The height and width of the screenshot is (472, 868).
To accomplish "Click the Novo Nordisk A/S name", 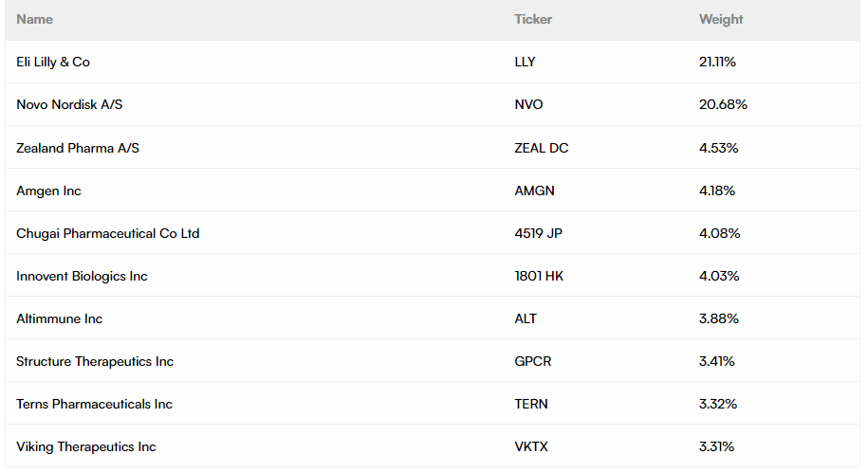I will (69, 104).
